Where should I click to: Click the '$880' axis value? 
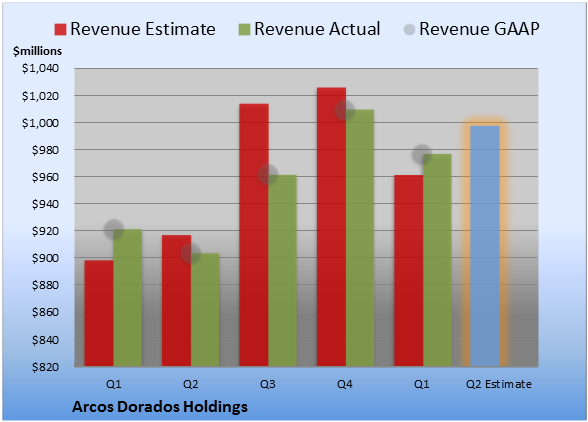[45, 285]
